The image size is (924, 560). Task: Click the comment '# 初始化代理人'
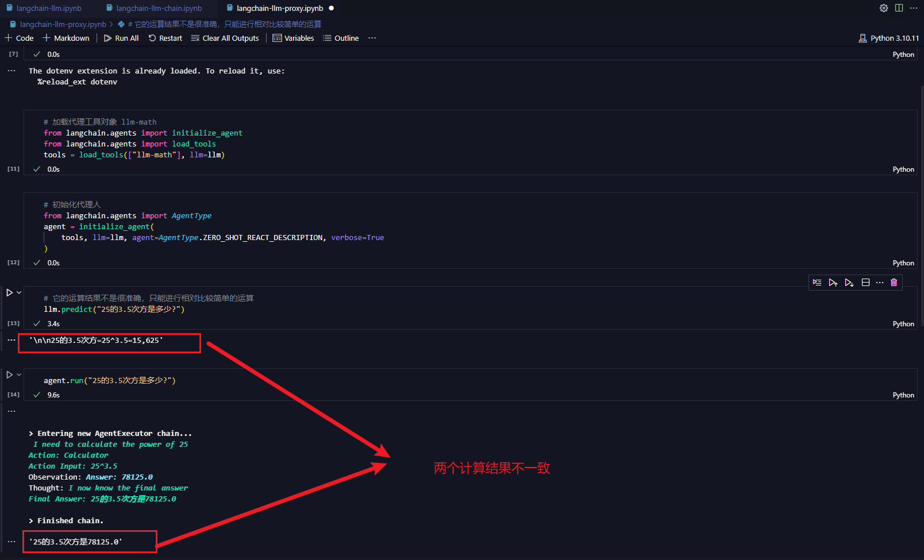72,205
